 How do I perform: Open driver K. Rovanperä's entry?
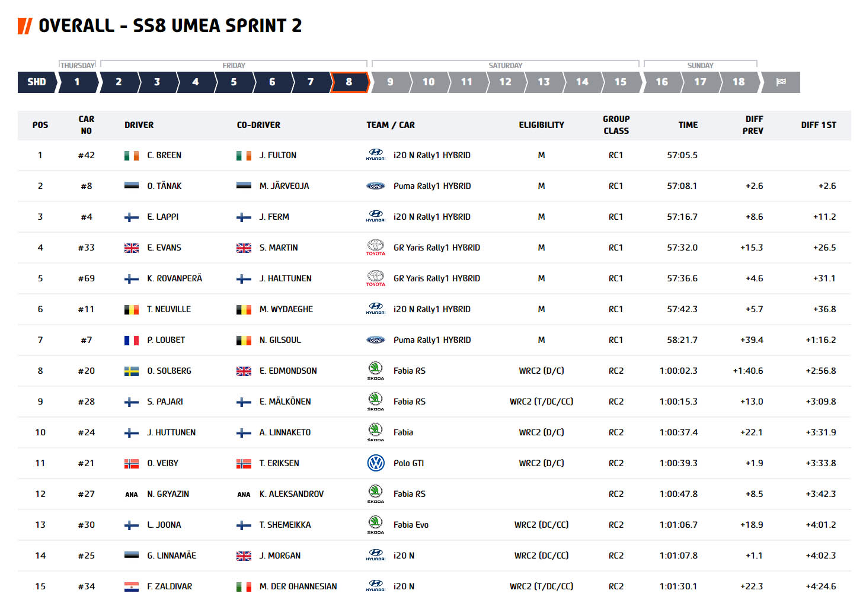[175, 278]
